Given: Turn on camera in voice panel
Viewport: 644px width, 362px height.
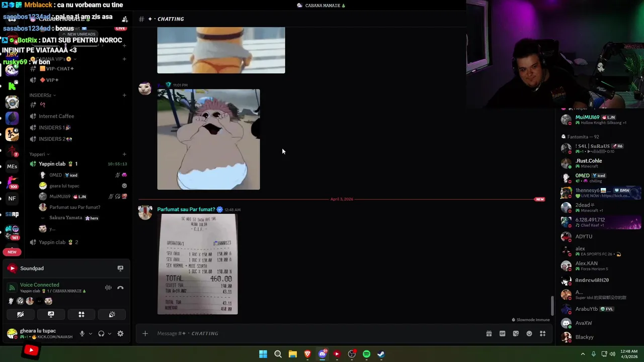Looking at the screenshot, I should coord(20,314).
